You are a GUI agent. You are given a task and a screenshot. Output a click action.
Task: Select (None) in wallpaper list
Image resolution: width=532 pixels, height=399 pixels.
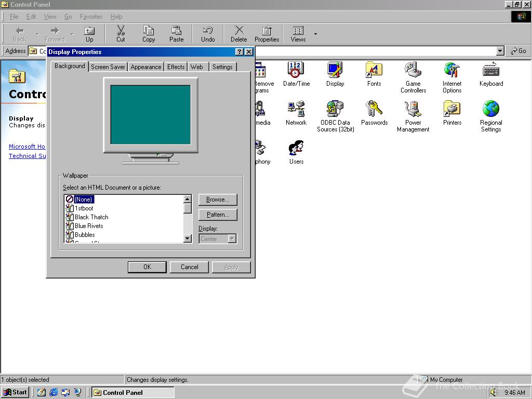pos(84,199)
